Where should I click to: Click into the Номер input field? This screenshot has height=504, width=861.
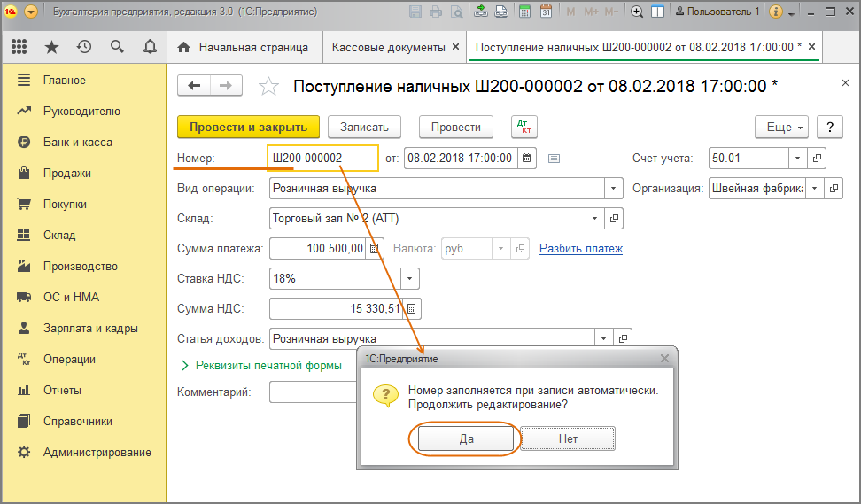(322, 159)
